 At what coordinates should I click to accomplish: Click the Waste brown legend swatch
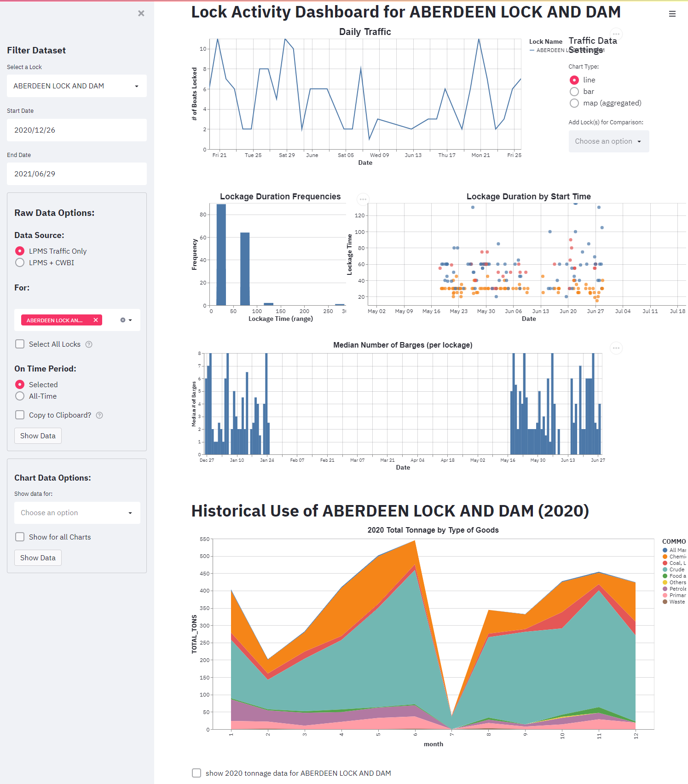point(665,602)
